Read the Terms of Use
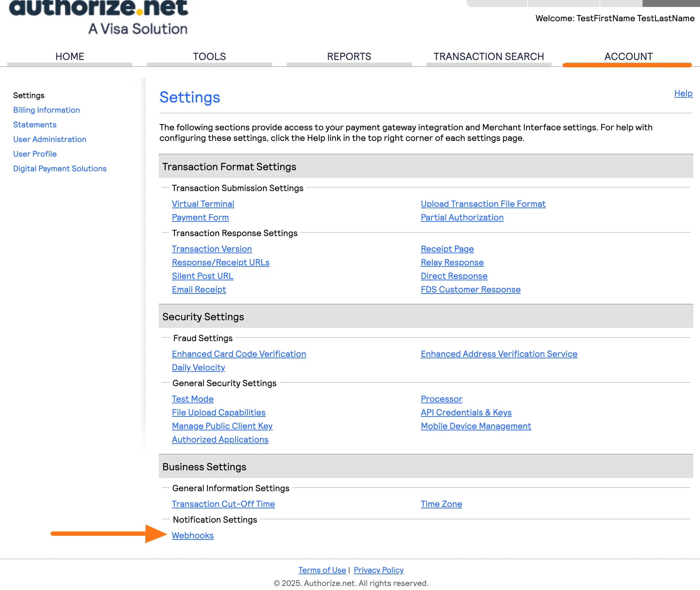 (x=322, y=570)
